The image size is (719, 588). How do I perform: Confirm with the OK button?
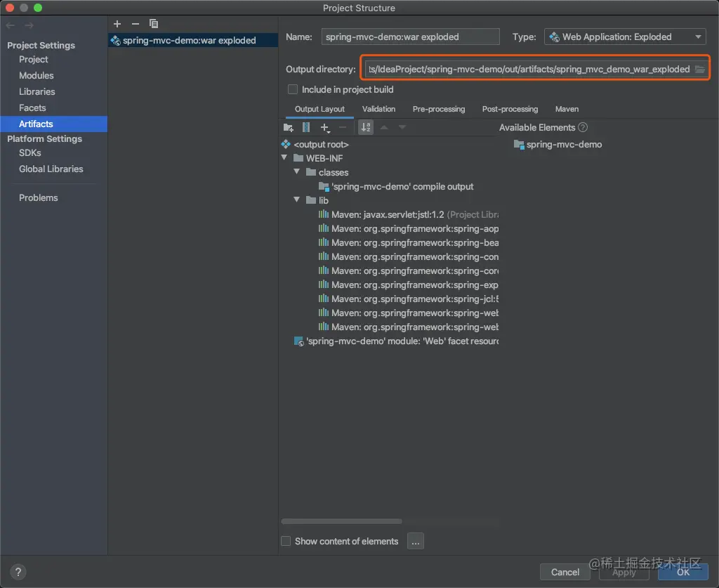click(x=682, y=572)
